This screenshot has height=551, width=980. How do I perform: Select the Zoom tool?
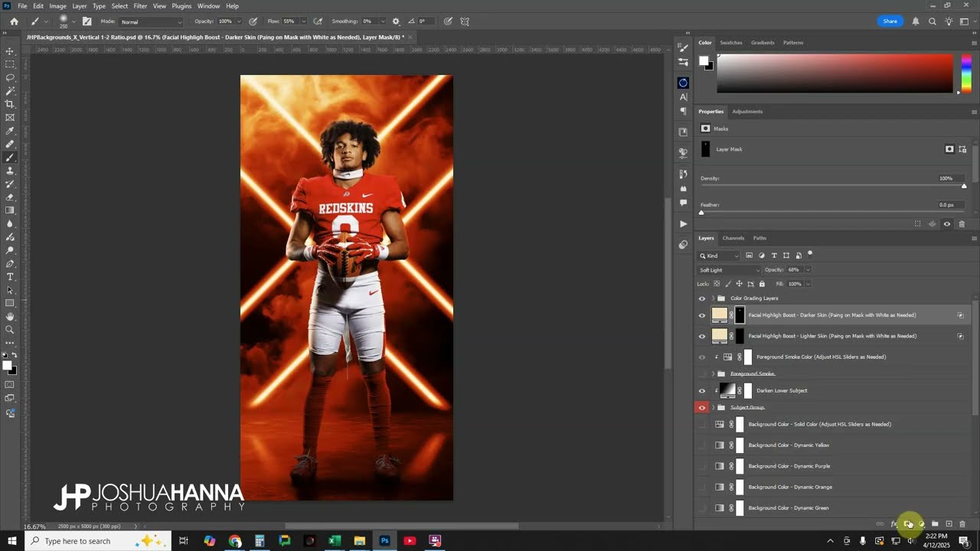pos(10,330)
